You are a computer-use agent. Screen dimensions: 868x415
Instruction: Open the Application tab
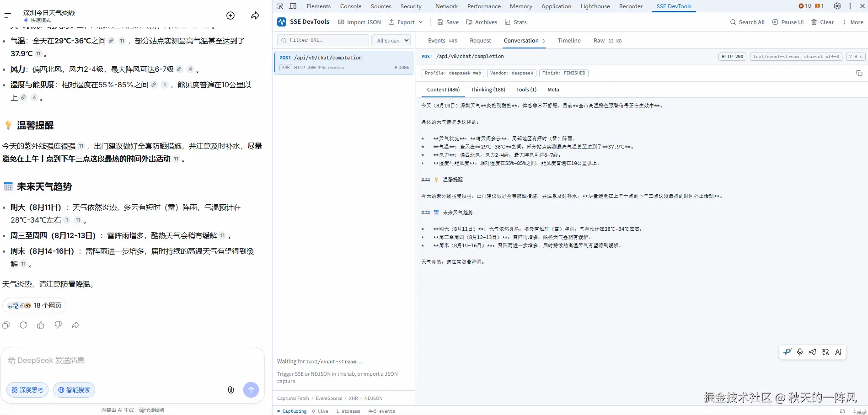556,6
